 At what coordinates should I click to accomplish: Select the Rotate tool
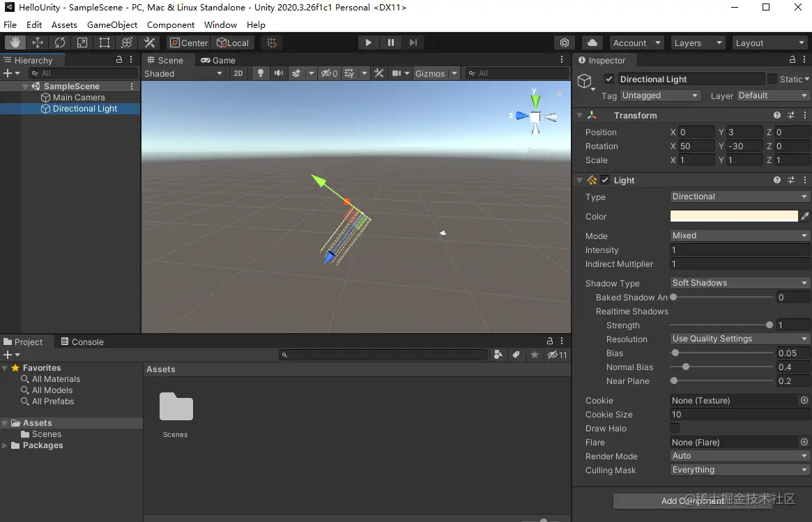click(x=59, y=43)
